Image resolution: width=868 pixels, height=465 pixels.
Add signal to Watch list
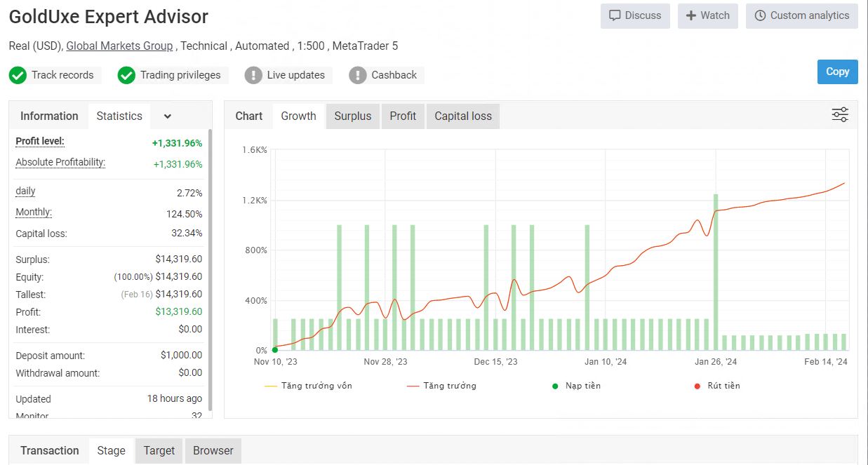tap(707, 15)
